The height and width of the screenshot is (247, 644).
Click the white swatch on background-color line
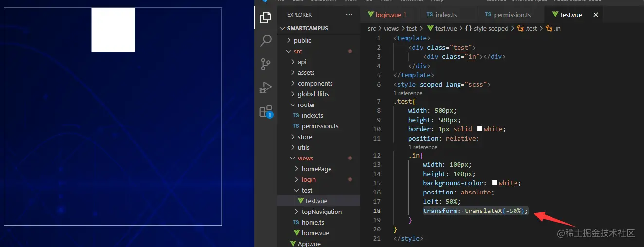495,183
